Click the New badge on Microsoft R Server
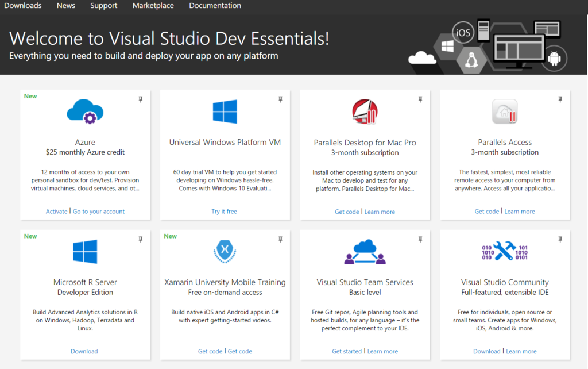 click(30, 236)
